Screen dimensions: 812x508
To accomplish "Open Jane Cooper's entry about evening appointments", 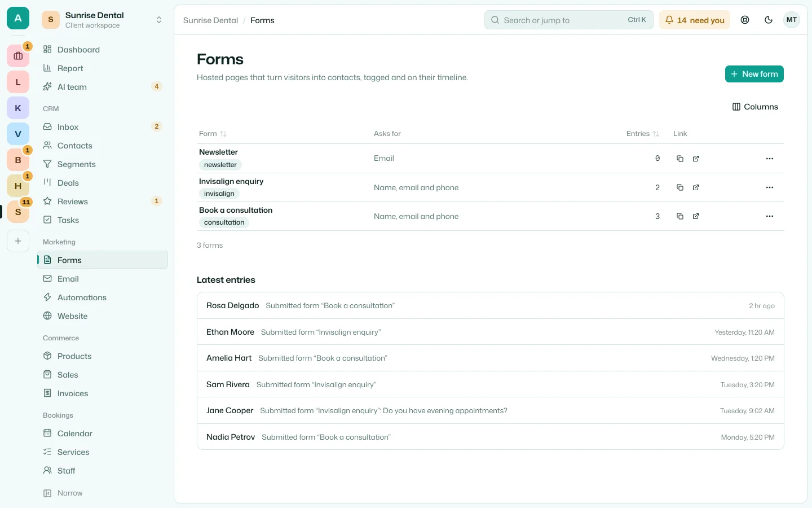I will [491, 410].
